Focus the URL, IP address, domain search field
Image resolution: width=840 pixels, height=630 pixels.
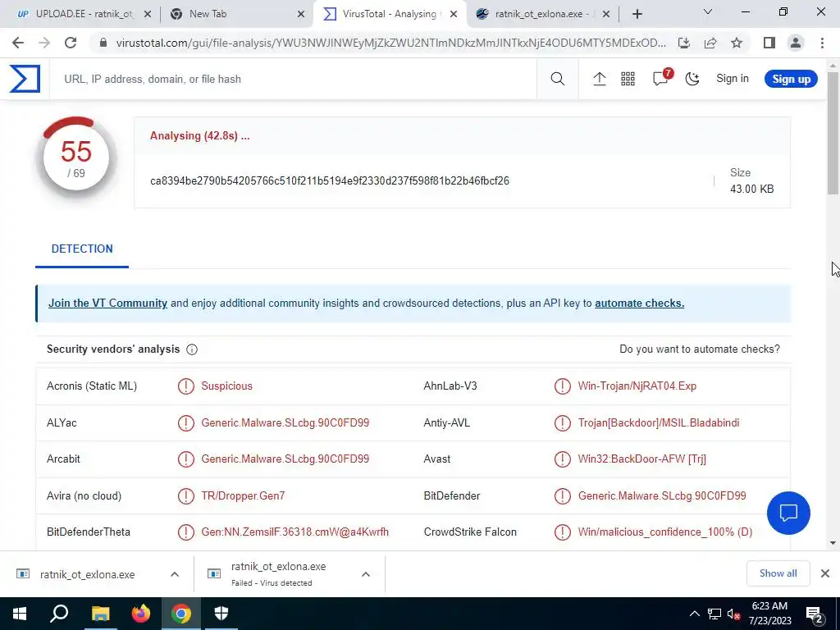[294, 79]
